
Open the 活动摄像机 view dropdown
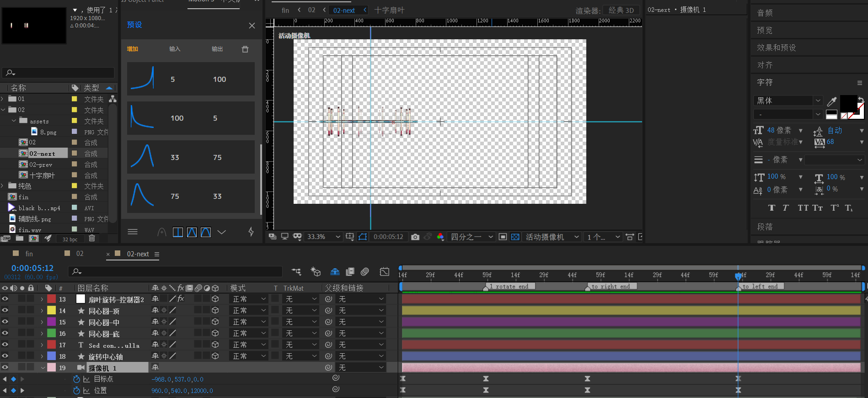point(552,237)
